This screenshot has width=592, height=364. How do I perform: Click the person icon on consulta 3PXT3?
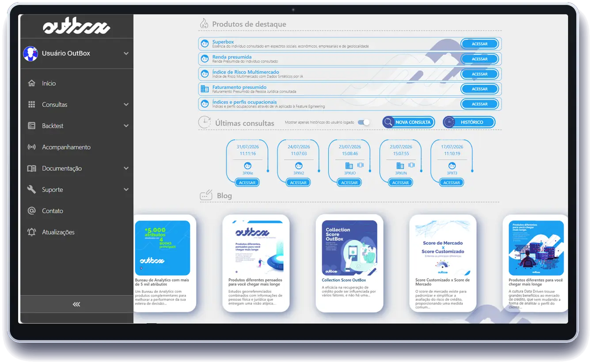(x=452, y=166)
